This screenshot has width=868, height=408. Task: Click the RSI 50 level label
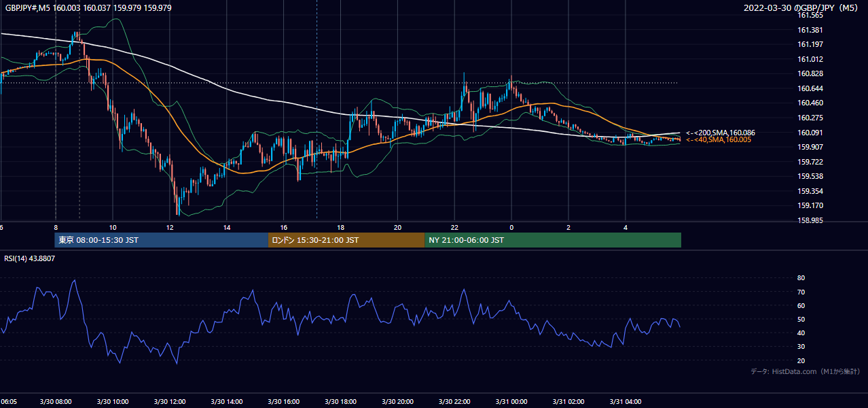[801, 319]
